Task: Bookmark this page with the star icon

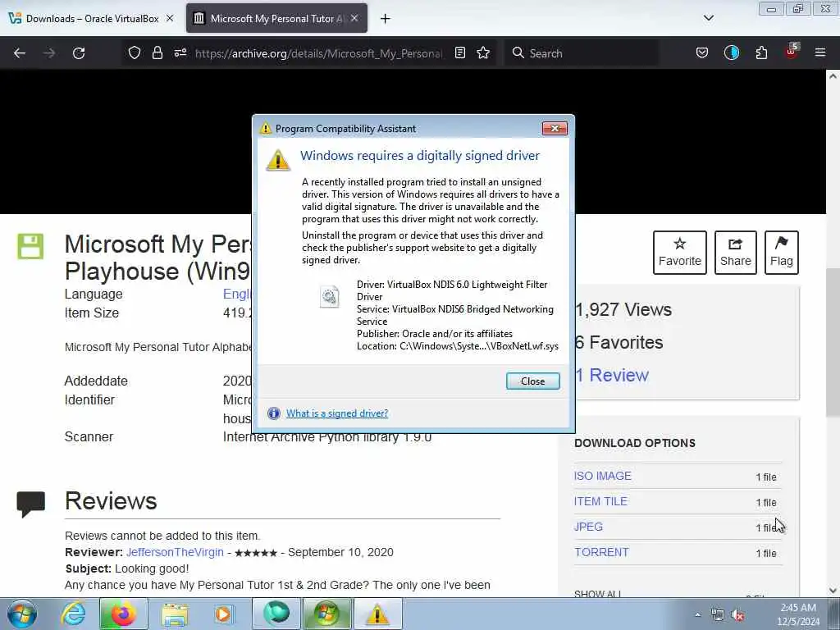Action: pos(483,52)
